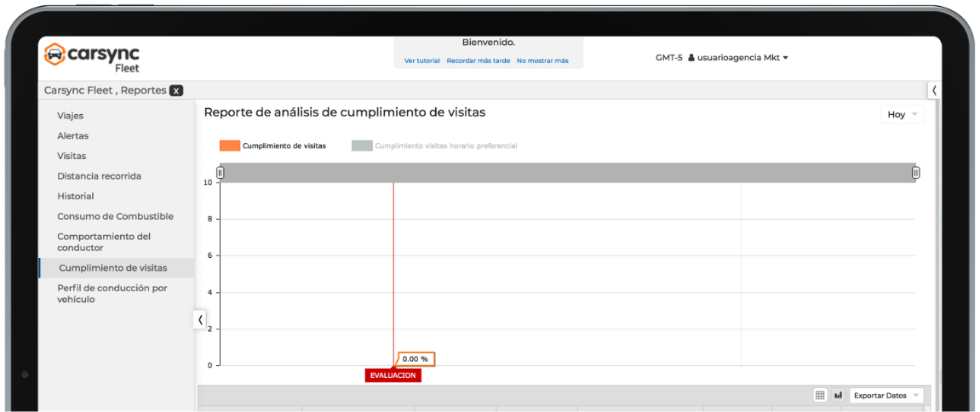Toggle Cumplimiento visitas horario preferencial legend
This screenshot has height=412, width=980.
click(434, 146)
